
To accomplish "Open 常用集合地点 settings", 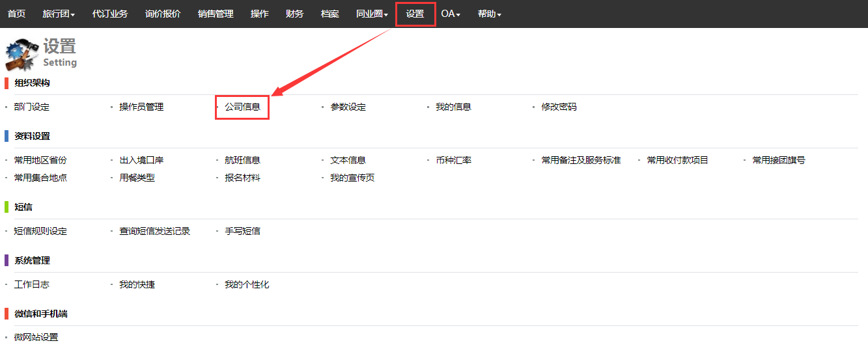I will (x=40, y=178).
